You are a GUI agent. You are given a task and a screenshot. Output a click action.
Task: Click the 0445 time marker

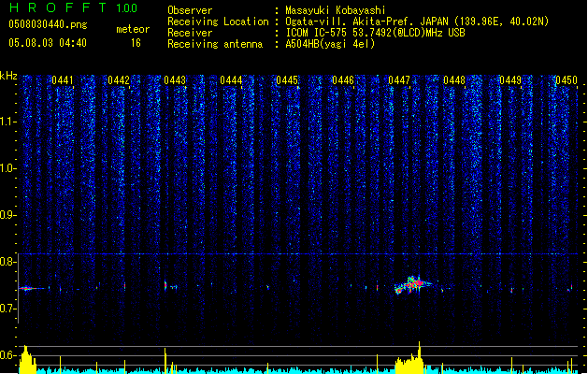(287, 80)
